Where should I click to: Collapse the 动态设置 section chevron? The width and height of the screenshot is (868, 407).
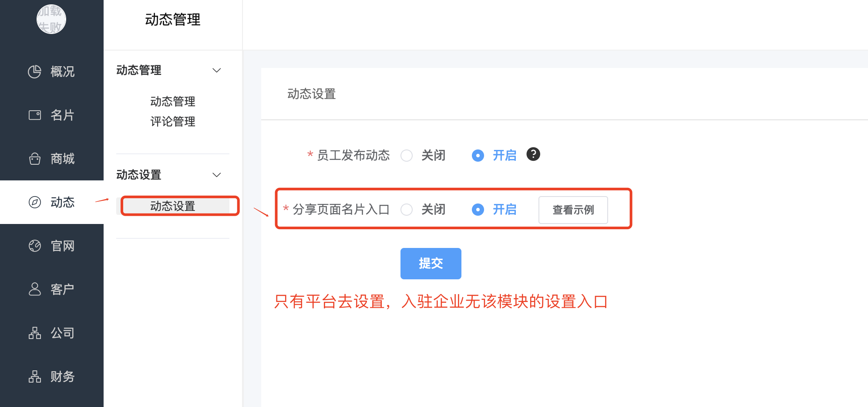(216, 175)
